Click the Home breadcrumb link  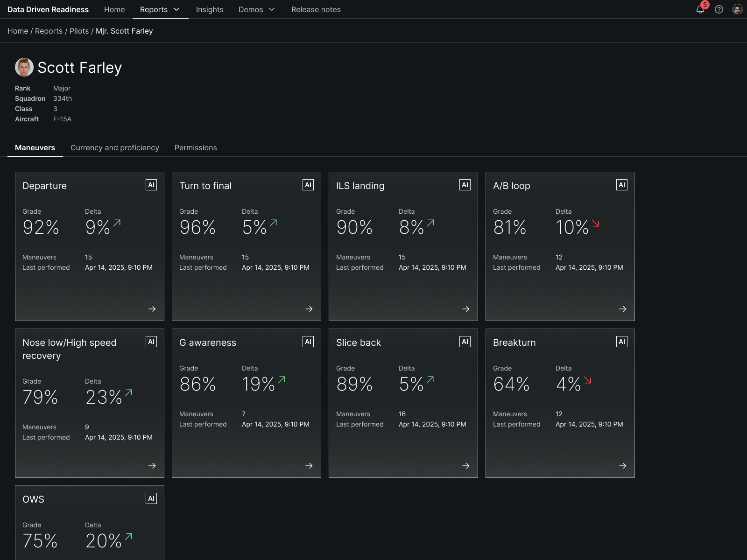pos(18,31)
